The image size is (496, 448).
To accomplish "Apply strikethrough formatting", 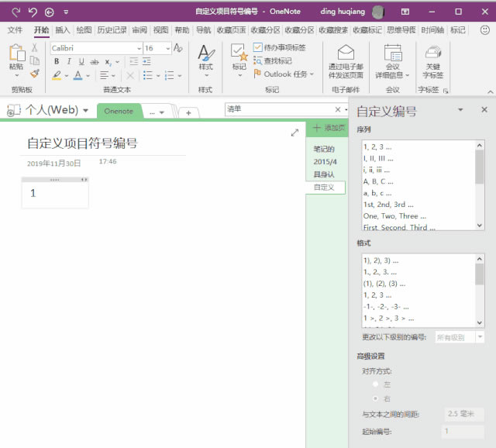I will (x=95, y=62).
